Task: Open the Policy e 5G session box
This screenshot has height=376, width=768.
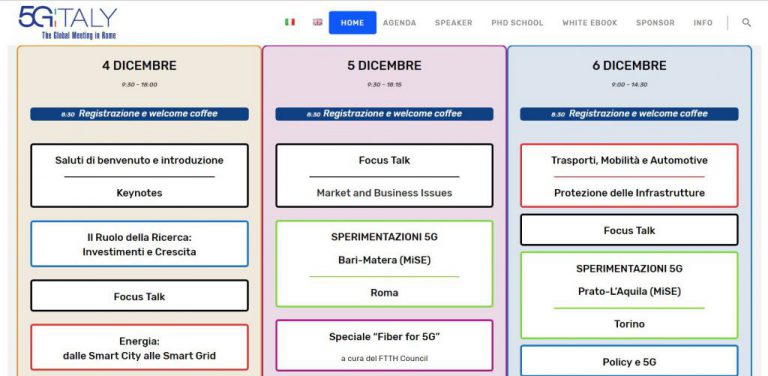Action: 629,361
